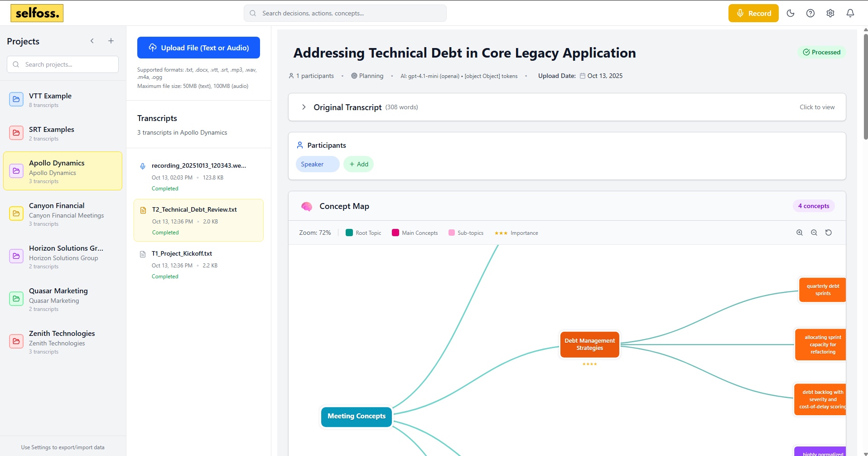Zoom in on the concept map
The width and height of the screenshot is (868, 456).
click(x=800, y=233)
